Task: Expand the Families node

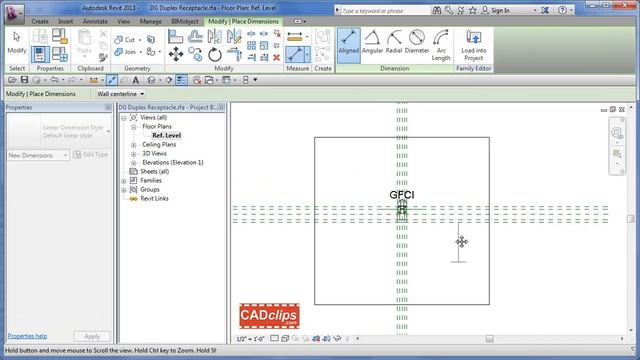Action: point(124,181)
